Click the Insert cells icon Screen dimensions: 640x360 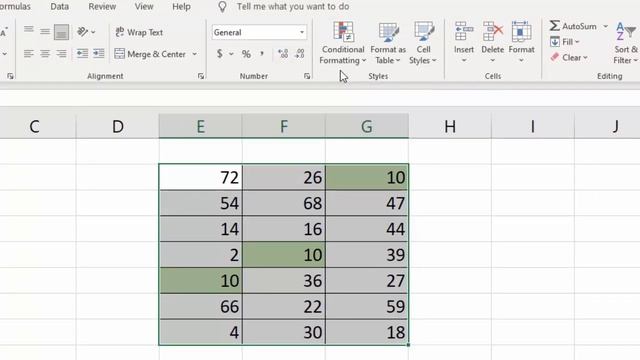tap(464, 31)
